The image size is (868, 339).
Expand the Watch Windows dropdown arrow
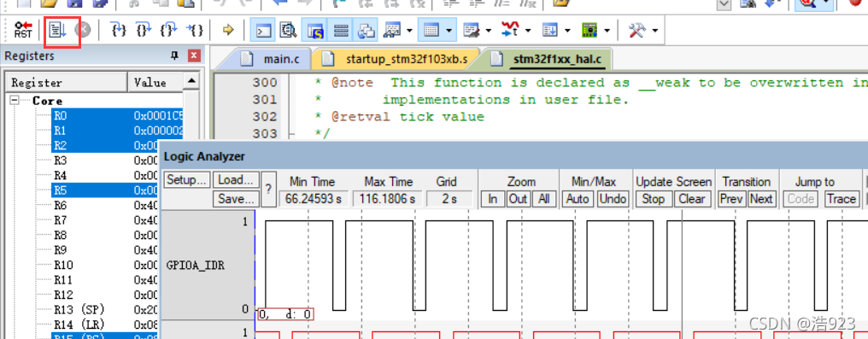408,31
